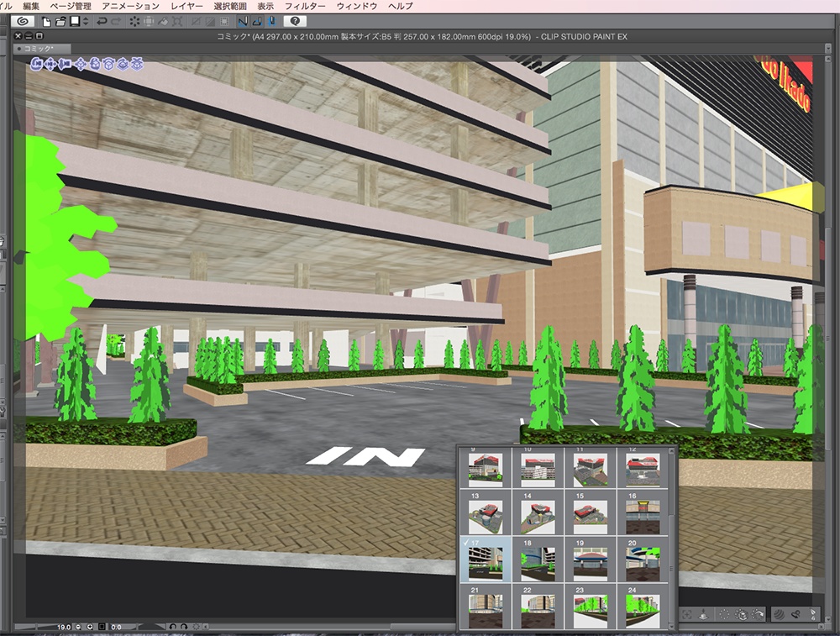Image resolution: width=840 pixels, height=636 pixels.
Task: Open the 選択範囲 menu
Action: pos(230,7)
